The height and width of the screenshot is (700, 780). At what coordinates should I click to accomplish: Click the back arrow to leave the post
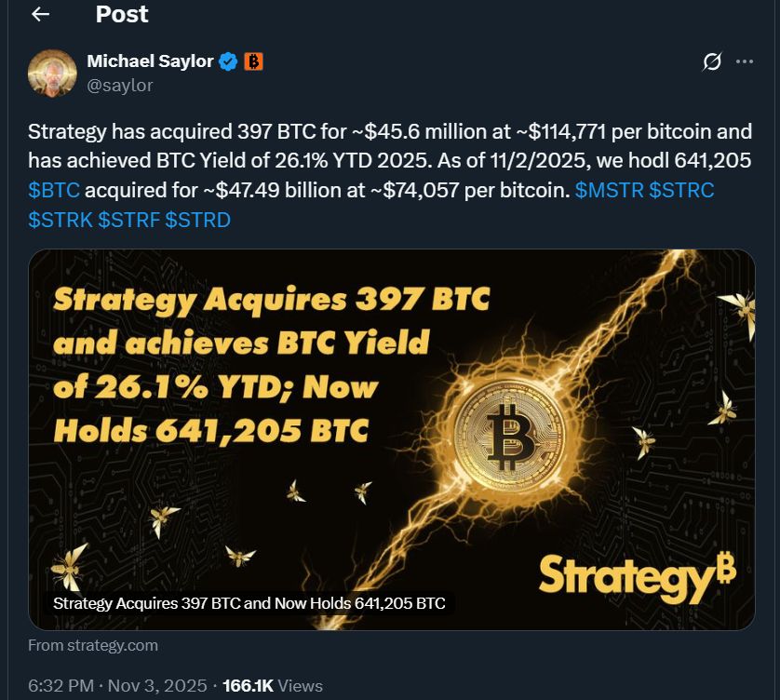[39, 14]
